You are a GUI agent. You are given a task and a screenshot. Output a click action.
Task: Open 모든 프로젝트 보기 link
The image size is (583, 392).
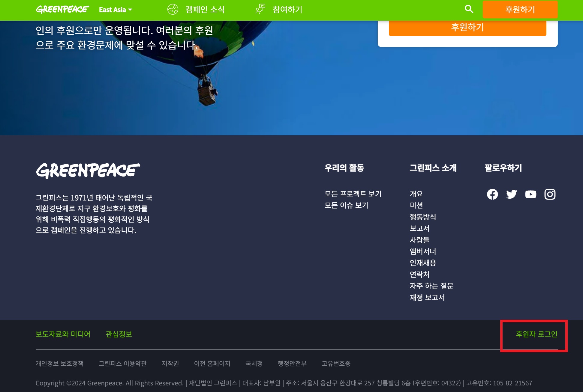click(x=353, y=194)
